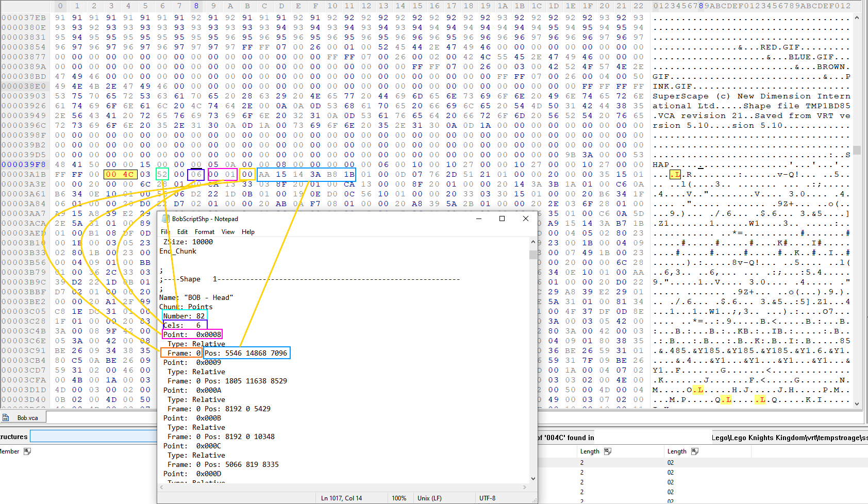Click the 'Number: 82' line in Notepad
Viewport: 868px width, 504px height.
point(184,316)
